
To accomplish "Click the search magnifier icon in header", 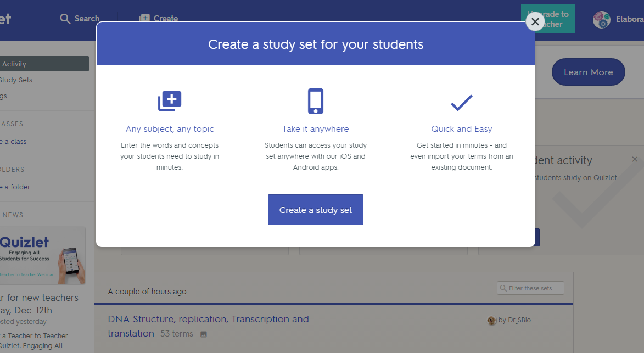I will point(66,19).
